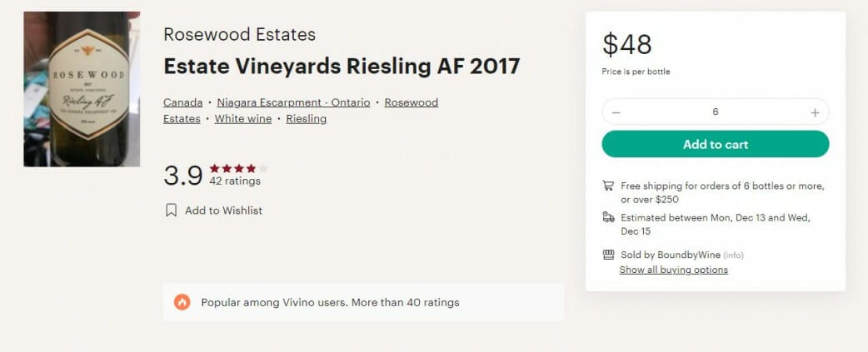Open Niagara Escarpment - Ontario link

pos(293,103)
